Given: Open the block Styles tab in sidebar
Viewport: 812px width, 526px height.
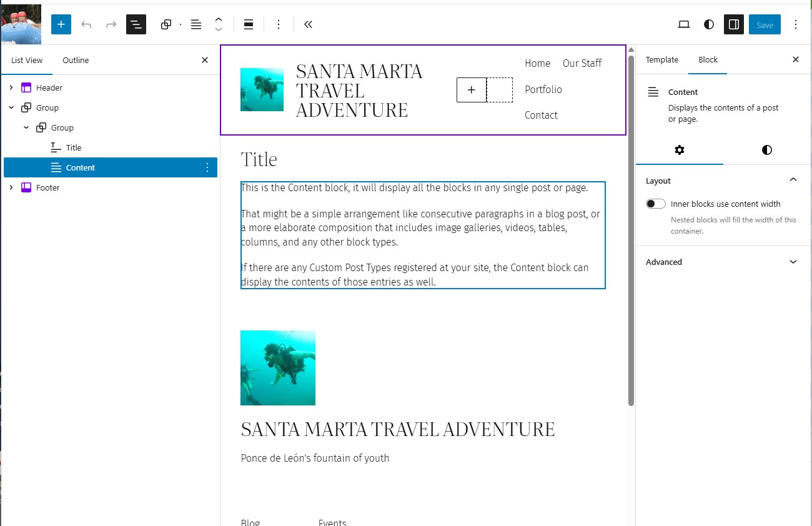Looking at the screenshot, I should [766, 150].
